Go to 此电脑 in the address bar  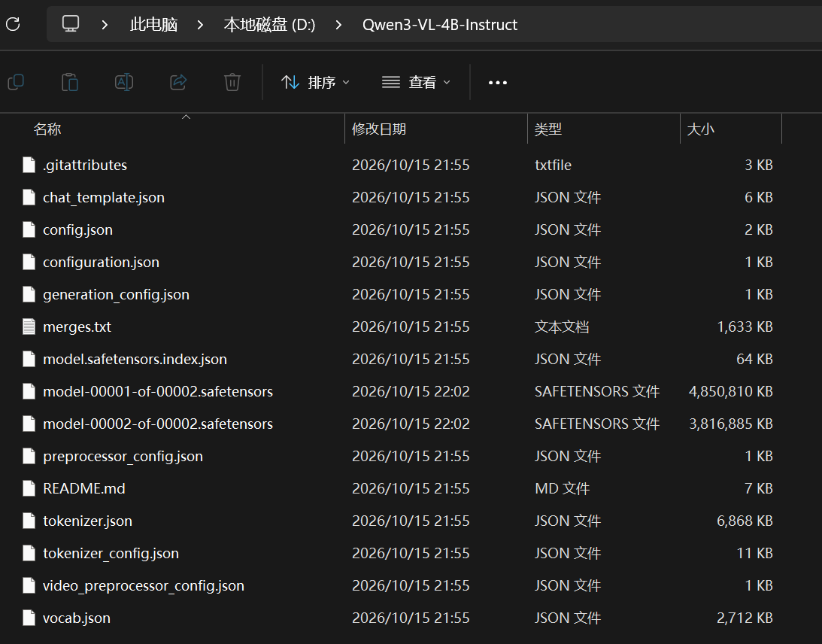153,25
